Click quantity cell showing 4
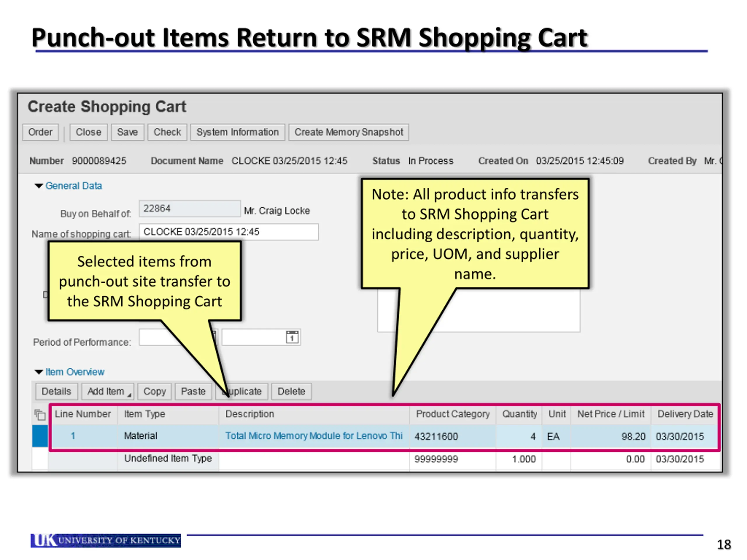Image resolution: width=747 pixels, height=560 pixels. coord(519,436)
